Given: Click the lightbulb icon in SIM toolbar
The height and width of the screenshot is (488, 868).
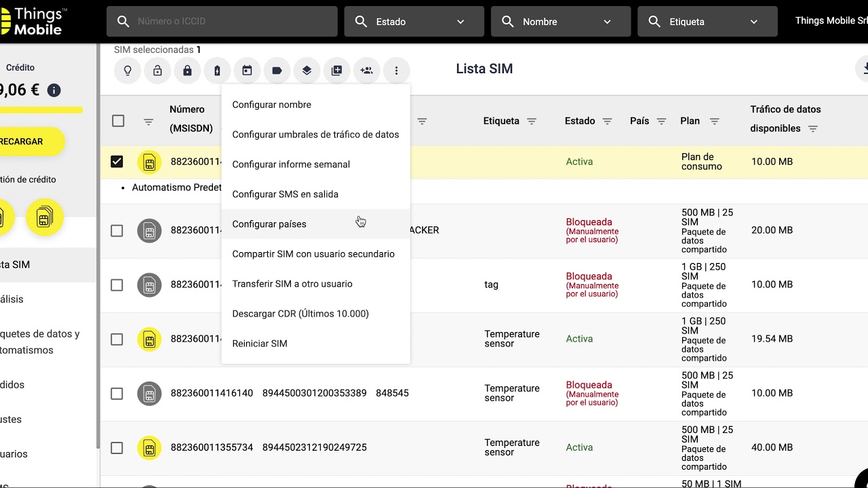Looking at the screenshot, I should pos(127,70).
